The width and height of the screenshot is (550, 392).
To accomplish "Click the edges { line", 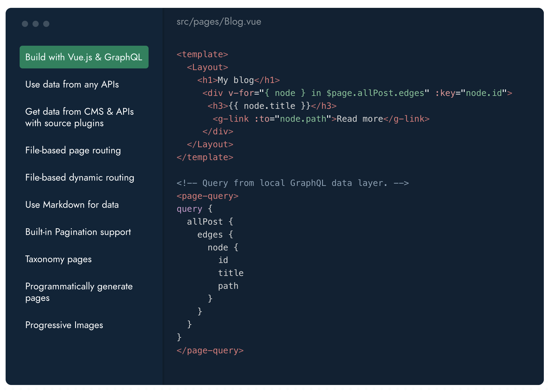I will pos(215,234).
